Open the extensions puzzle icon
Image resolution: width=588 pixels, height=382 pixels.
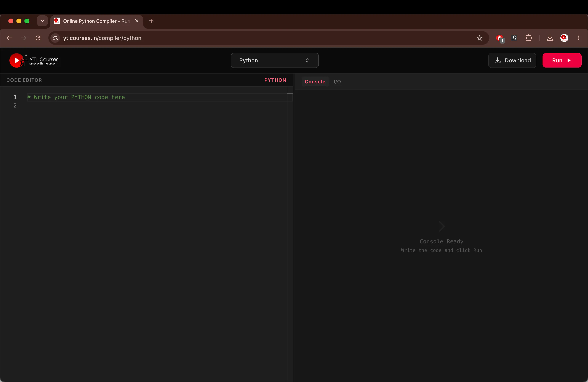[x=528, y=38]
